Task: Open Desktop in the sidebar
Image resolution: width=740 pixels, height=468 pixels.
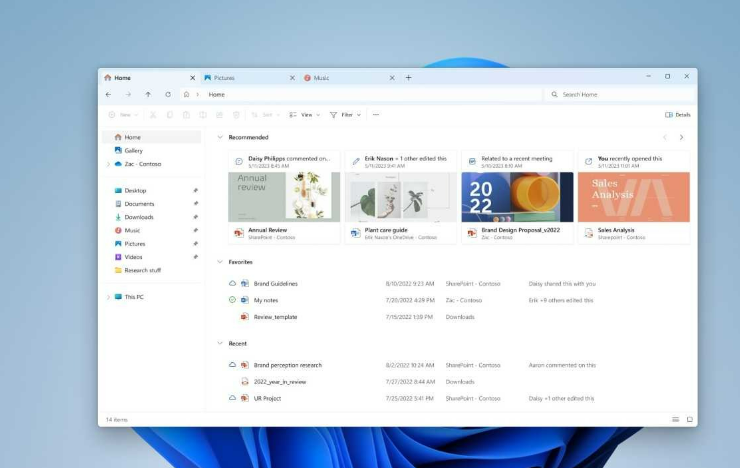Action: coord(152,191)
